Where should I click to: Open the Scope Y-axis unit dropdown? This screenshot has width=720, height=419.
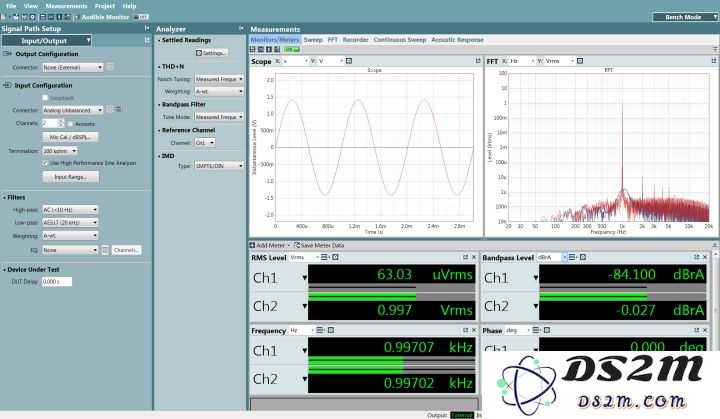(331, 61)
